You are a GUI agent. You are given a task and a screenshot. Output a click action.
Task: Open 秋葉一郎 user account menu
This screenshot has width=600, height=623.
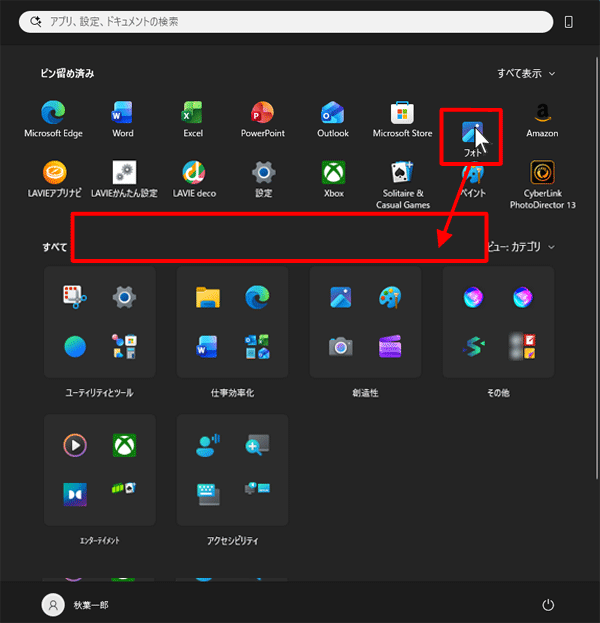click(75, 605)
